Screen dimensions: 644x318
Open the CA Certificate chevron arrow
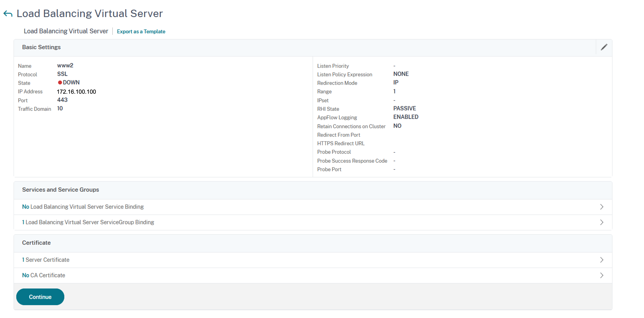tap(602, 275)
